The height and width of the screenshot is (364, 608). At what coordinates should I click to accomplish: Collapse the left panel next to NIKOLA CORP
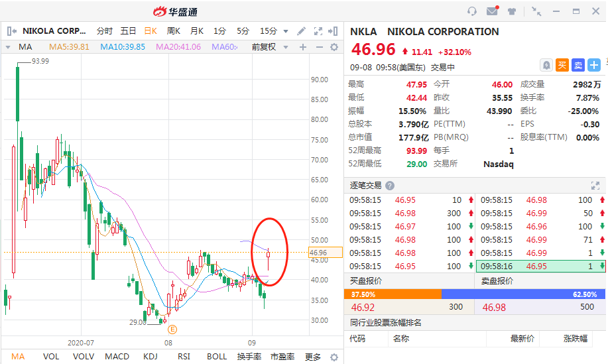pyautogui.click(x=12, y=31)
